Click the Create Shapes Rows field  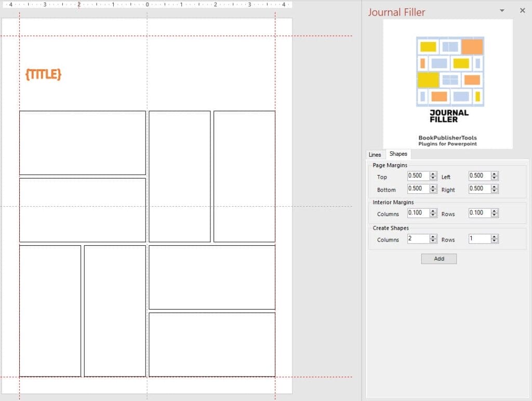[x=479, y=239]
